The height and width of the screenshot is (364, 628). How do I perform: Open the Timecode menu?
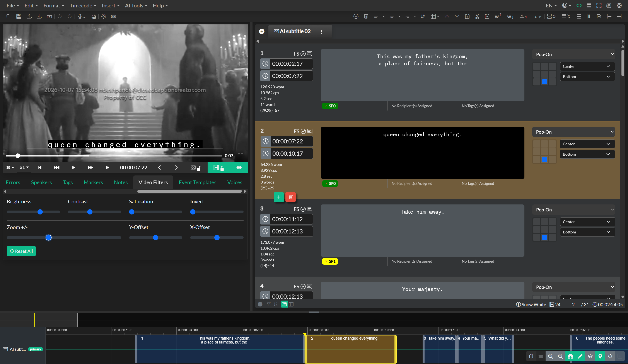pyautogui.click(x=83, y=5)
